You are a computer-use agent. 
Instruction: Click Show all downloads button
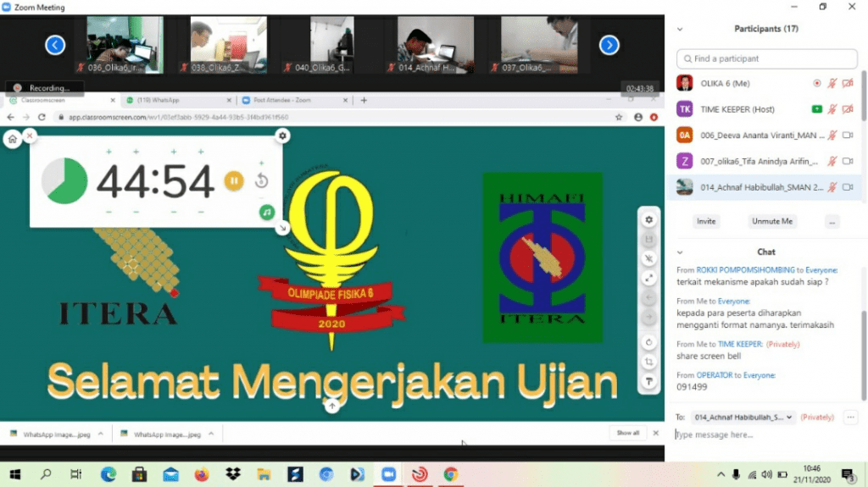(628, 433)
